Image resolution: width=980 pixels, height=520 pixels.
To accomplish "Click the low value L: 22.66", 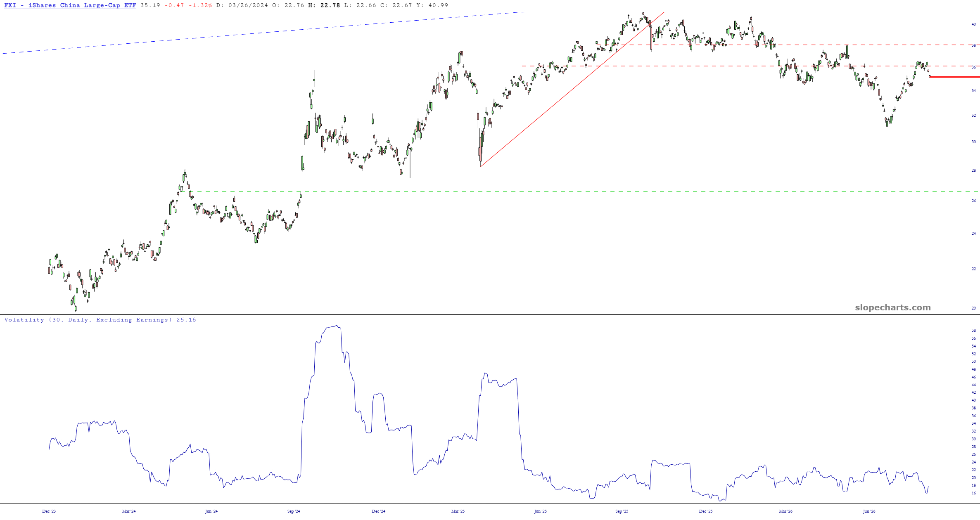I will pos(360,5).
